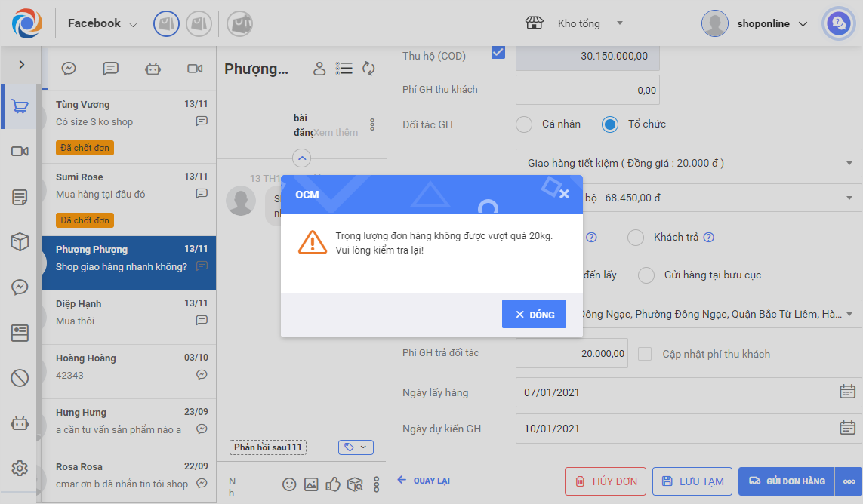Image resolution: width=863 pixels, height=504 pixels.
Task: Click Sumi Rose's Đã chốt đơn tag
Action: 85,220
